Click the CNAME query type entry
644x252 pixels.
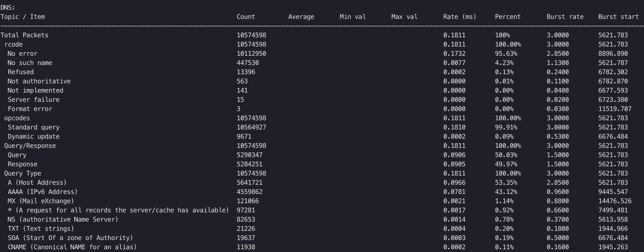click(x=72, y=247)
